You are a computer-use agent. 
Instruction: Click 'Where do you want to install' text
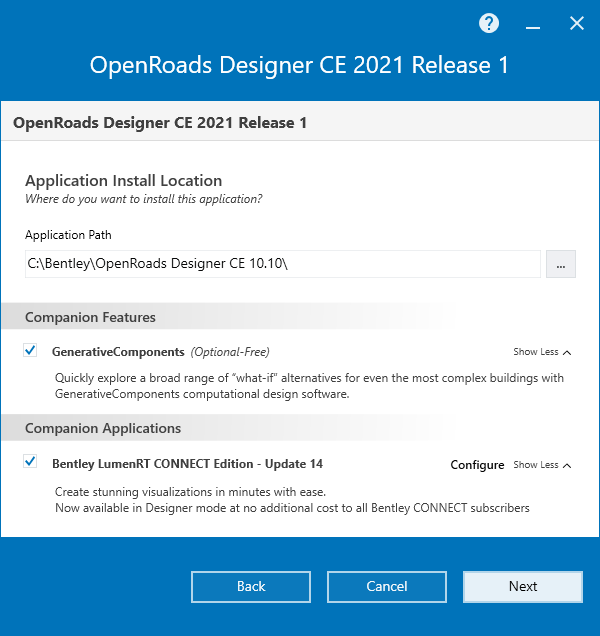144,199
